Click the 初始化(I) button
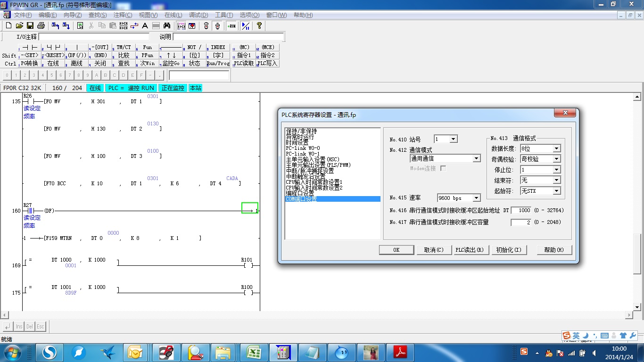The height and width of the screenshot is (362, 644). (x=508, y=250)
